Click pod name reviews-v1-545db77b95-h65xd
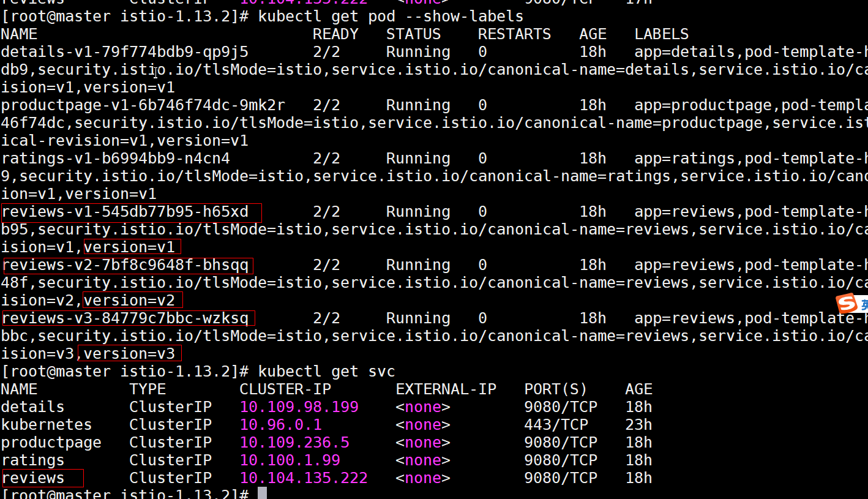Viewport: 868px width, 499px height. [x=125, y=212]
